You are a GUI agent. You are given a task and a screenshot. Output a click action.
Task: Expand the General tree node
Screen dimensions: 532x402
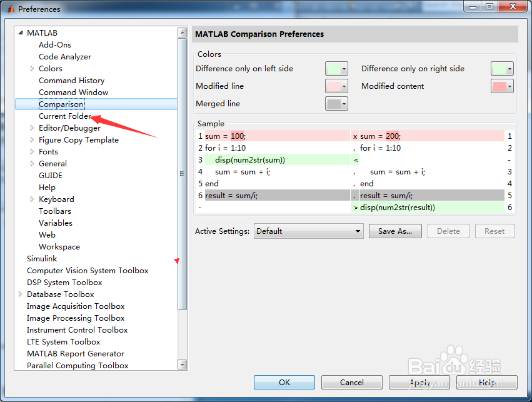point(33,164)
